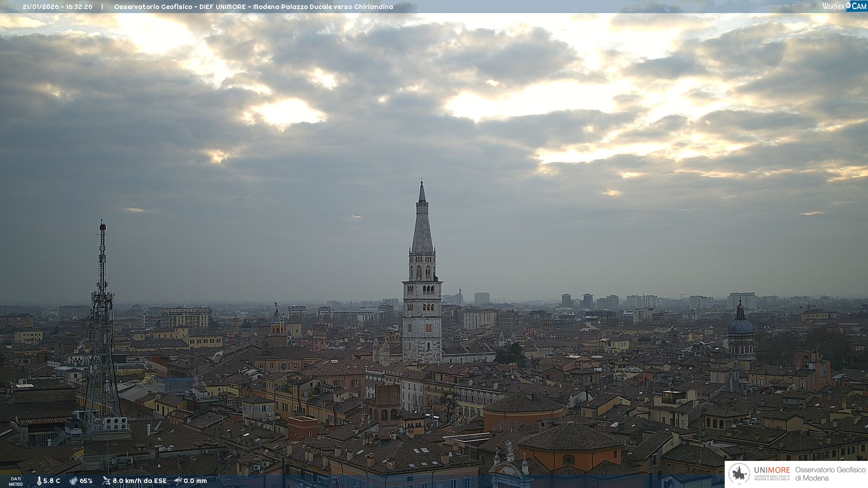This screenshot has height=488, width=868.
Task: Click the wind speed icon
Action: click(x=106, y=481)
